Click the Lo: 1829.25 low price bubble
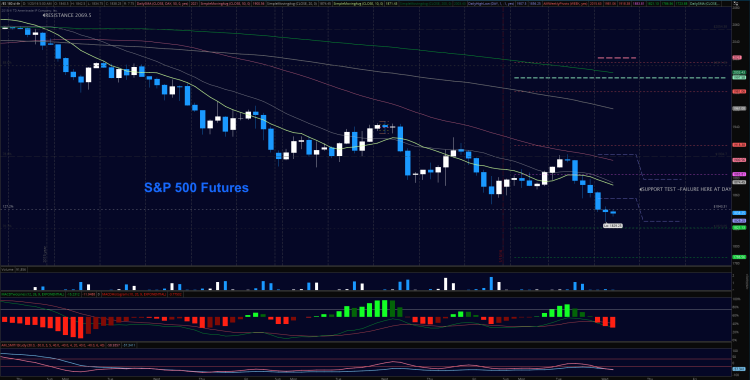Viewport: 750px width, 380px height. pyautogui.click(x=613, y=225)
